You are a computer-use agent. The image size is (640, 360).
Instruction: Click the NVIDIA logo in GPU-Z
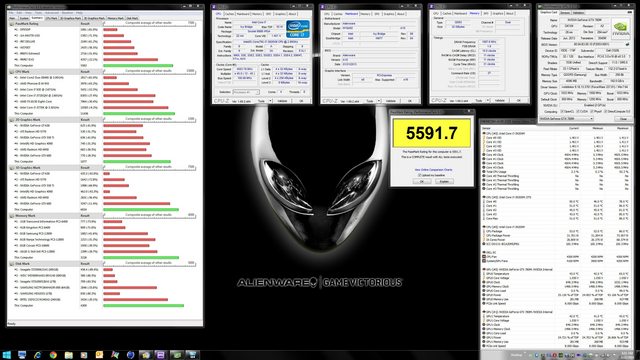coord(620,29)
